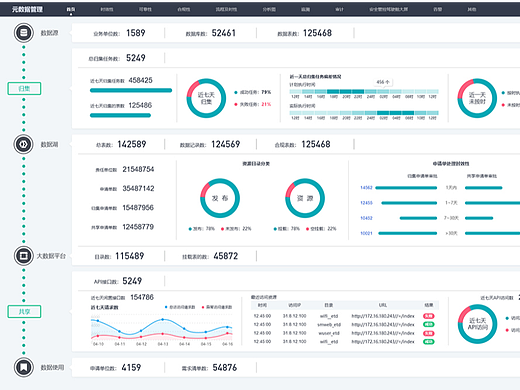Click the 45872 mounted tables count

click(226, 256)
